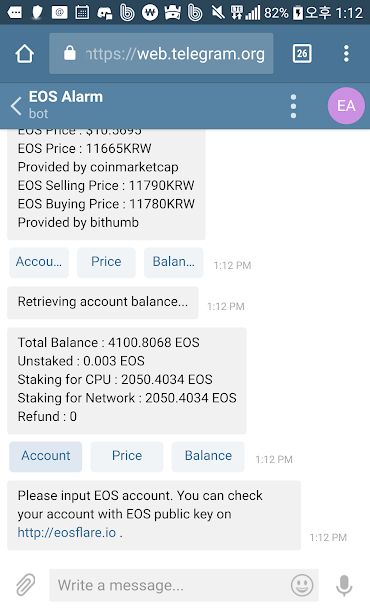370x614 pixels.
Task: Open the emoji picker smiley
Action: [302, 585]
